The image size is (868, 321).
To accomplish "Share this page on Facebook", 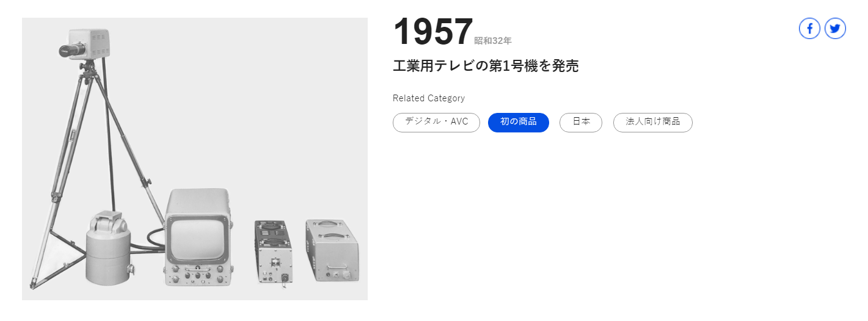I will click(x=809, y=28).
